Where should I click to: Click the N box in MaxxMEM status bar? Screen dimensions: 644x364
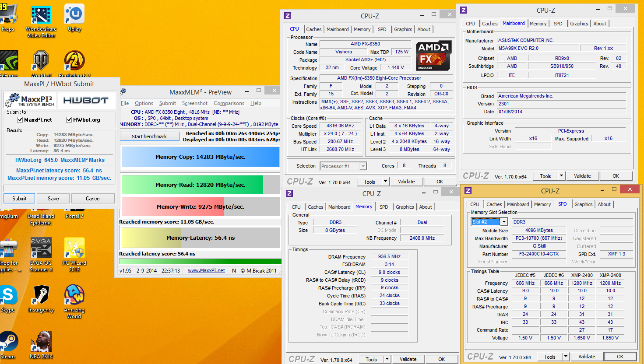234,271
